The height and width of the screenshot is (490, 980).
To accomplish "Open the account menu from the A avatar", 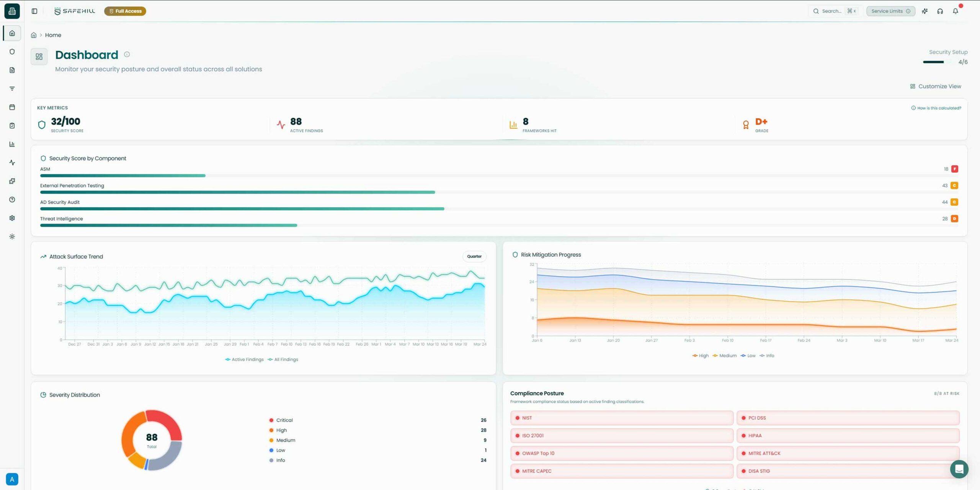I will coord(12,479).
